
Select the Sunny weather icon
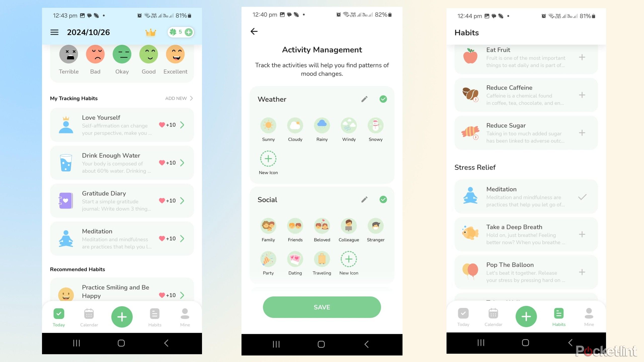coord(268,125)
